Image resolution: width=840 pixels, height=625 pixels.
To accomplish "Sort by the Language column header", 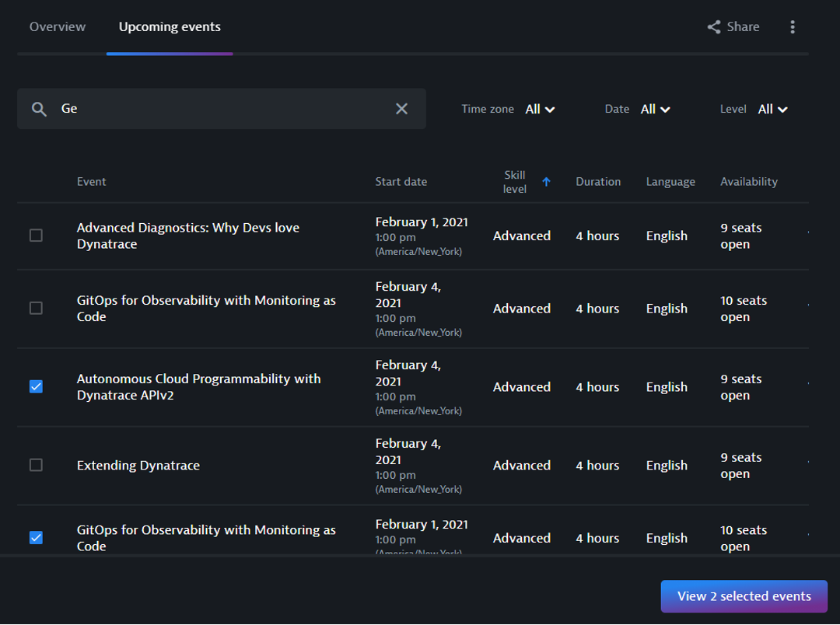I will [670, 182].
